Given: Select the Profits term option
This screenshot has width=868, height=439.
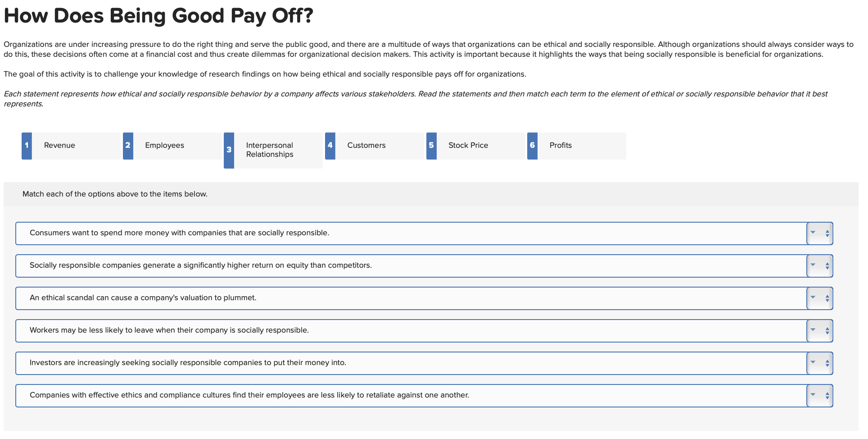Looking at the screenshot, I should [x=560, y=145].
